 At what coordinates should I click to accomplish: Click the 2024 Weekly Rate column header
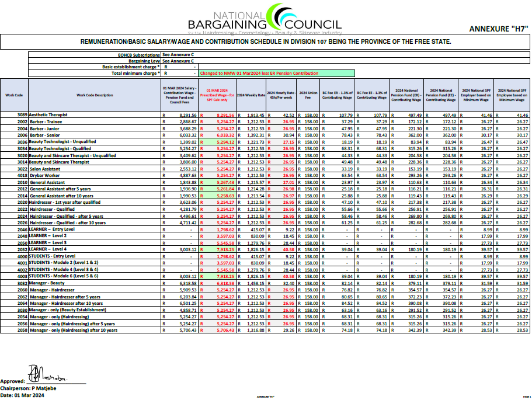pos(251,95)
